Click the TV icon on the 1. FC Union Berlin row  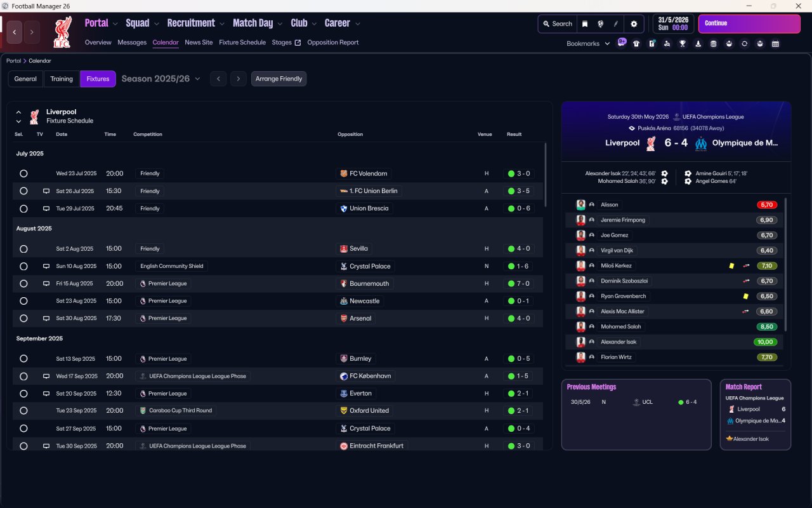(46, 191)
